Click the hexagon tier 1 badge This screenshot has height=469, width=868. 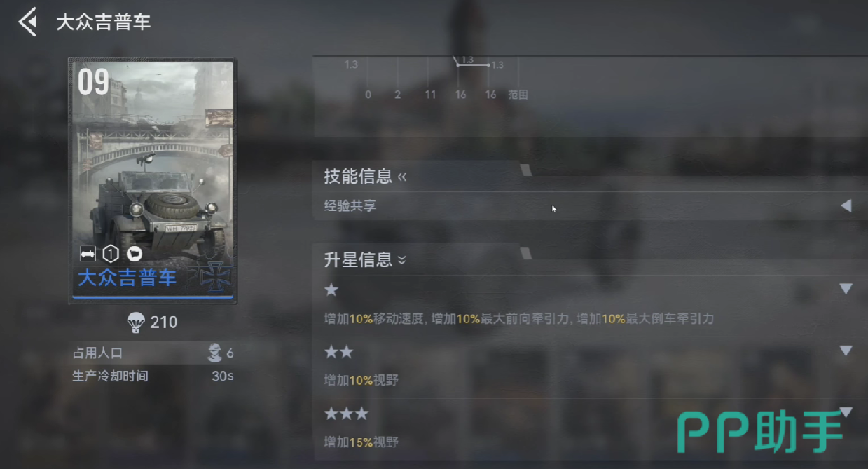111,253
